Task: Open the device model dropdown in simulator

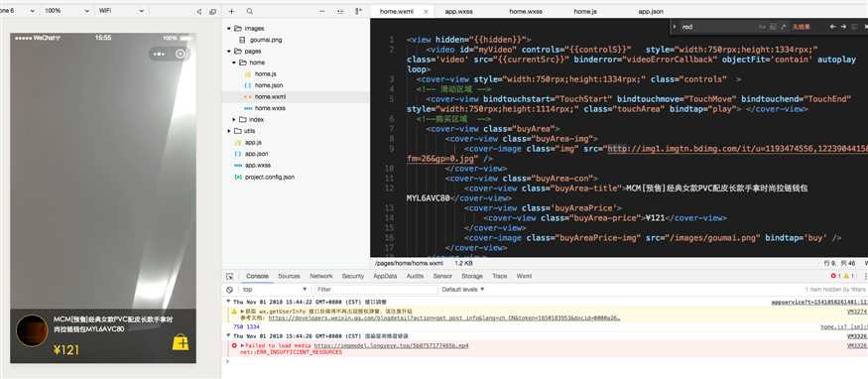Action: pos(18,11)
